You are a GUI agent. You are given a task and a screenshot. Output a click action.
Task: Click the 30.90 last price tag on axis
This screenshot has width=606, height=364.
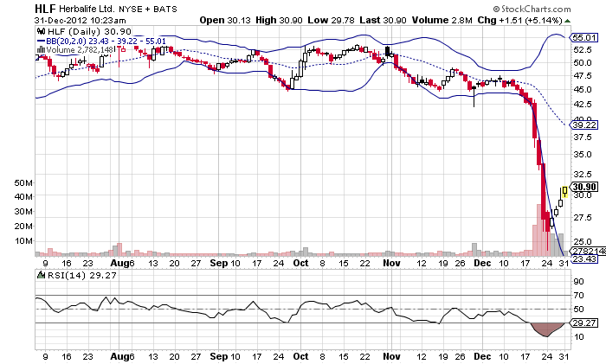click(584, 187)
